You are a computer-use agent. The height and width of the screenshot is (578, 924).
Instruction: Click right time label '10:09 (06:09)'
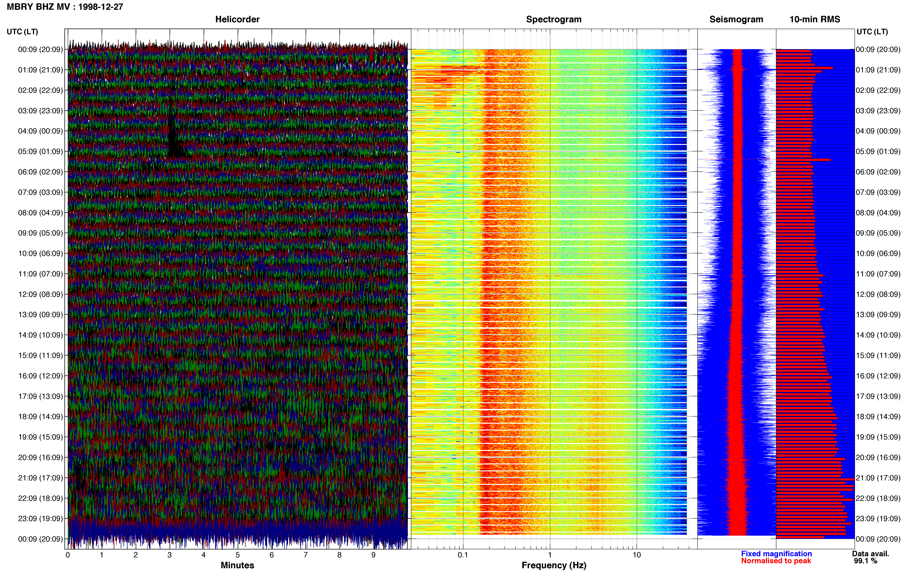click(x=878, y=253)
